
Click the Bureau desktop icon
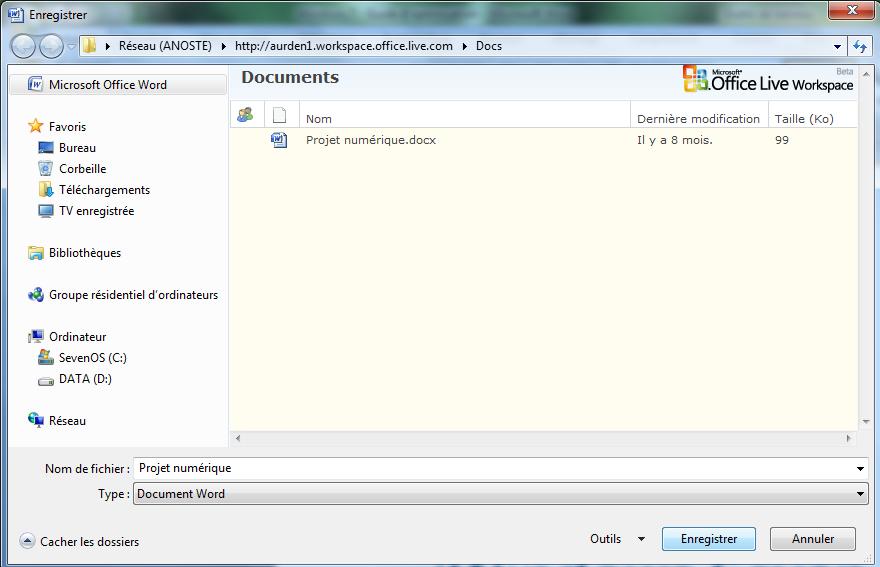(45, 148)
